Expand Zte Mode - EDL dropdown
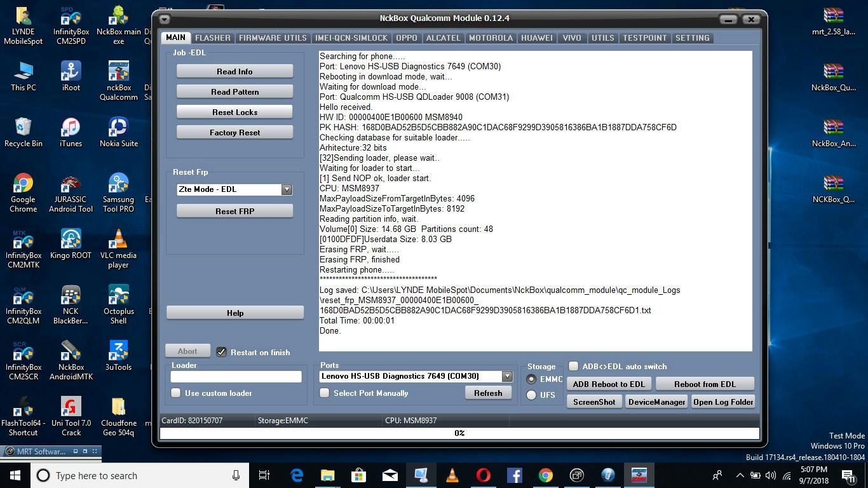Screen dimensions: 868x488 pos(287,189)
